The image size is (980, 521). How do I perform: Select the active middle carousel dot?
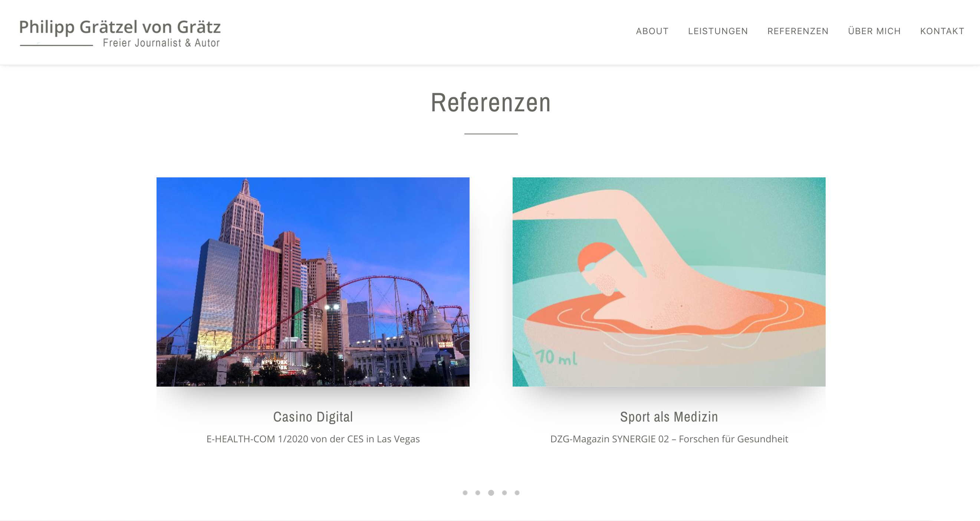point(491,493)
